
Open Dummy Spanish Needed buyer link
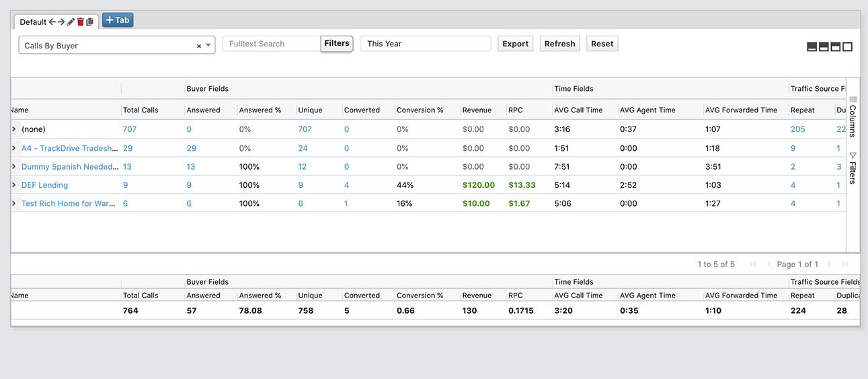tap(70, 167)
